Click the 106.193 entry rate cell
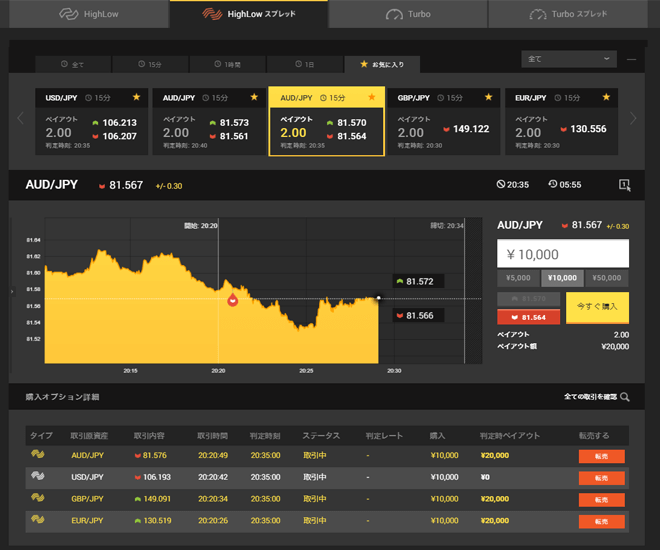The width and height of the screenshot is (660, 550). (152, 477)
